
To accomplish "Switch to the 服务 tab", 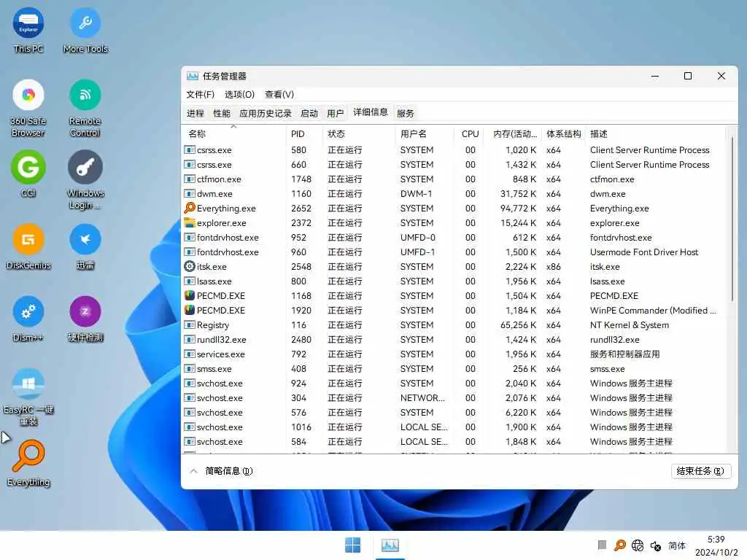I will 406,113.
